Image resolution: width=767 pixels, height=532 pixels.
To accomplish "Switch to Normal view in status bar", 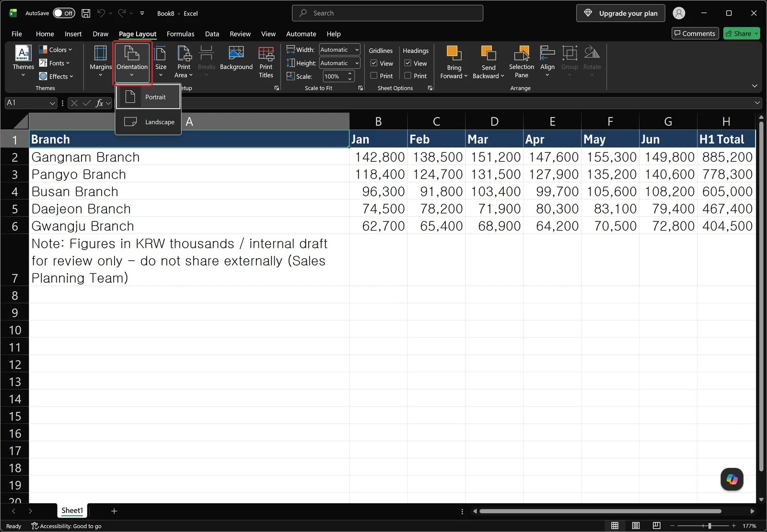I will [615, 526].
